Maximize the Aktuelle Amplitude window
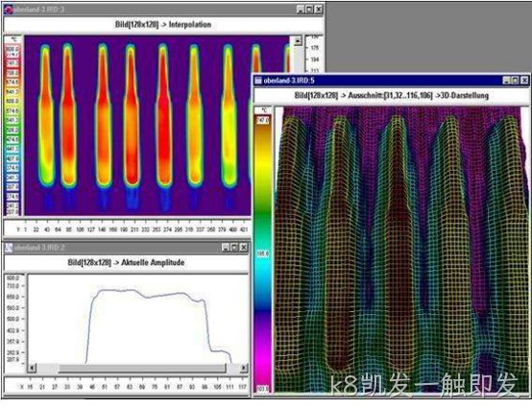Viewport: 532px width, 408px height. pyautogui.click(x=234, y=248)
